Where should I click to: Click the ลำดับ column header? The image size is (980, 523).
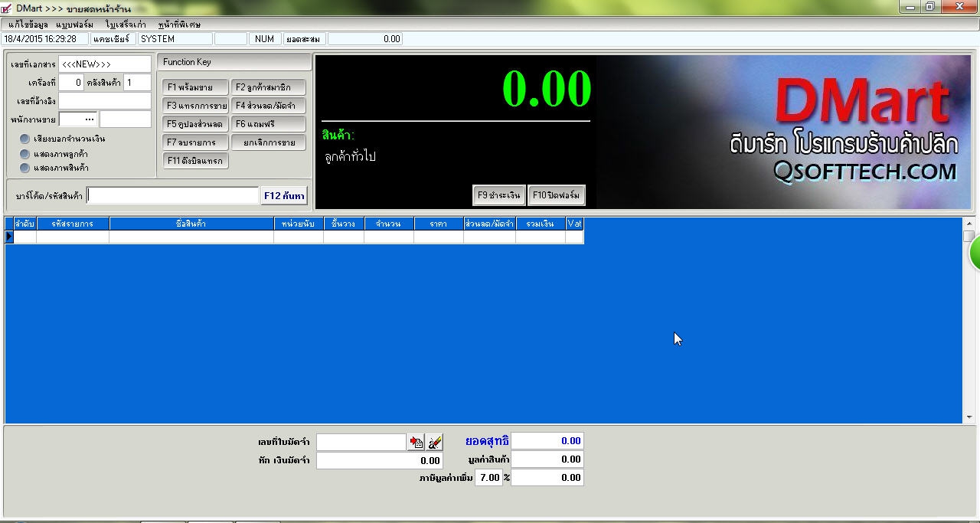point(24,224)
